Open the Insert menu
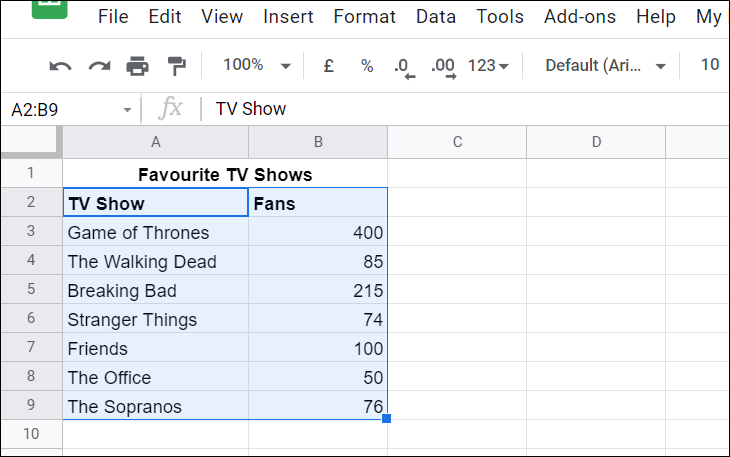Image resolution: width=730 pixels, height=457 pixels. [x=288, y=17]
